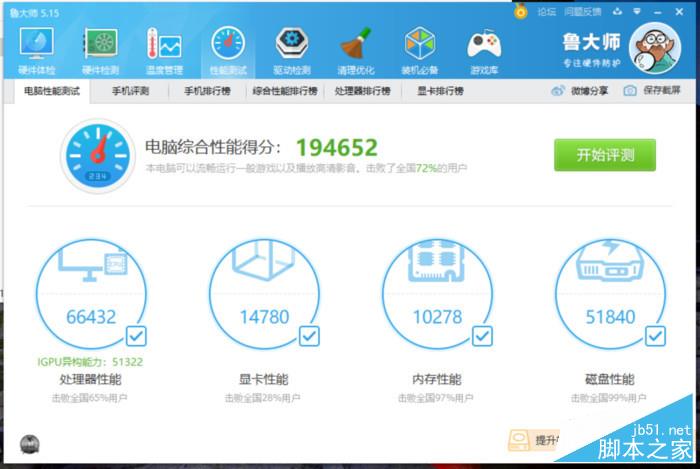Image resolution: width=700 pixels, height=469 pixels.
Task: Switch to the 综合性能排行榜 tab
Action: click(285, 91)
